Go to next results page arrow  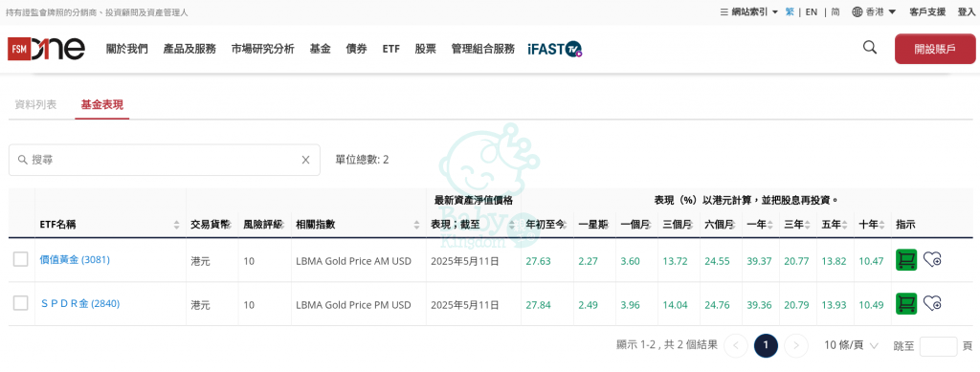tap(795, 345)
